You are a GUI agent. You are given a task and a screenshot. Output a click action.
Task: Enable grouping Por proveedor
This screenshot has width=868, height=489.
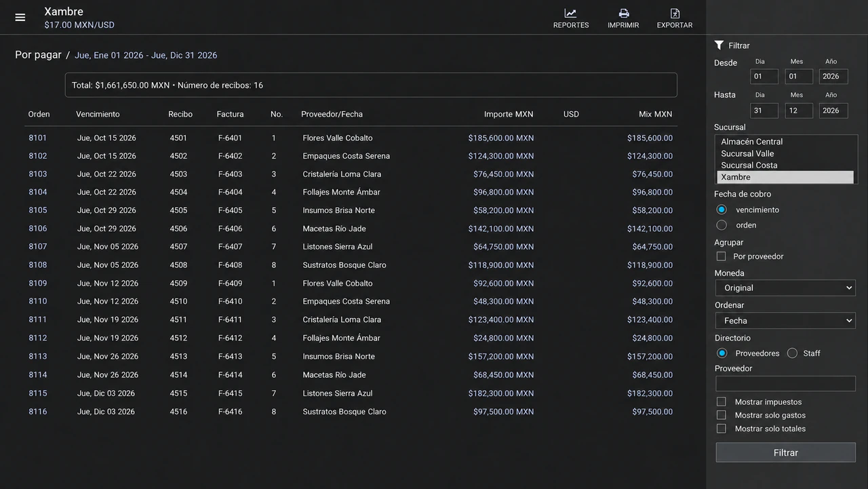point(721,256)
